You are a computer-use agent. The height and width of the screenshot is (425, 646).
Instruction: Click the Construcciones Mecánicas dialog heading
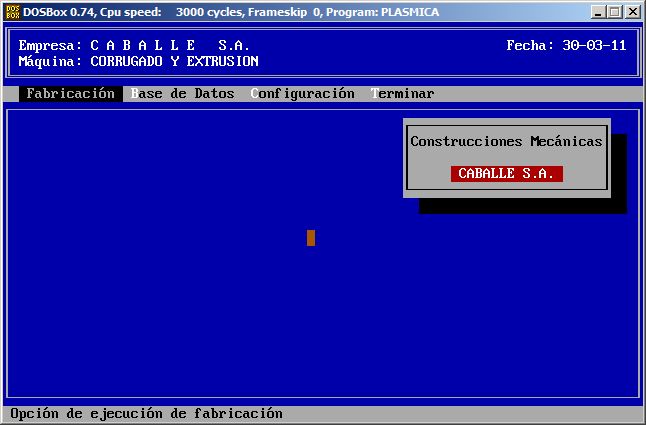[506, 142]
